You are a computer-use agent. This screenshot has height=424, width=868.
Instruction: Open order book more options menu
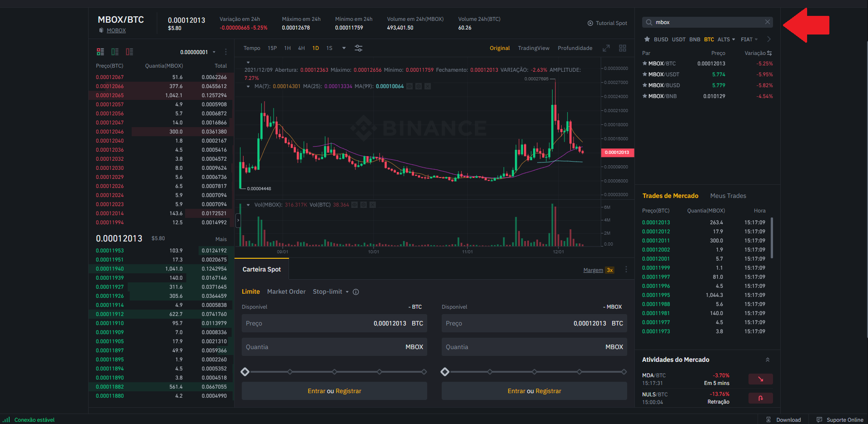[225, 52]
